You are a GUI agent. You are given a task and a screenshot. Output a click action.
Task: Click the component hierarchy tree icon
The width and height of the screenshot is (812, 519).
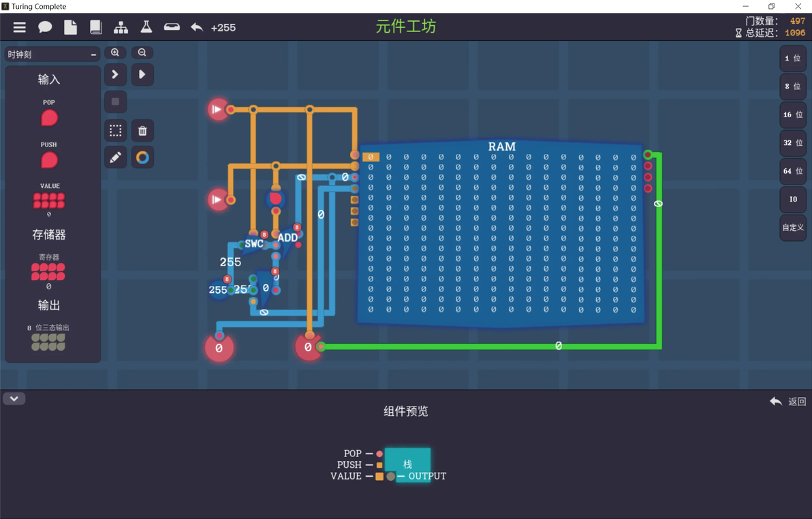[x=121, y=27]
